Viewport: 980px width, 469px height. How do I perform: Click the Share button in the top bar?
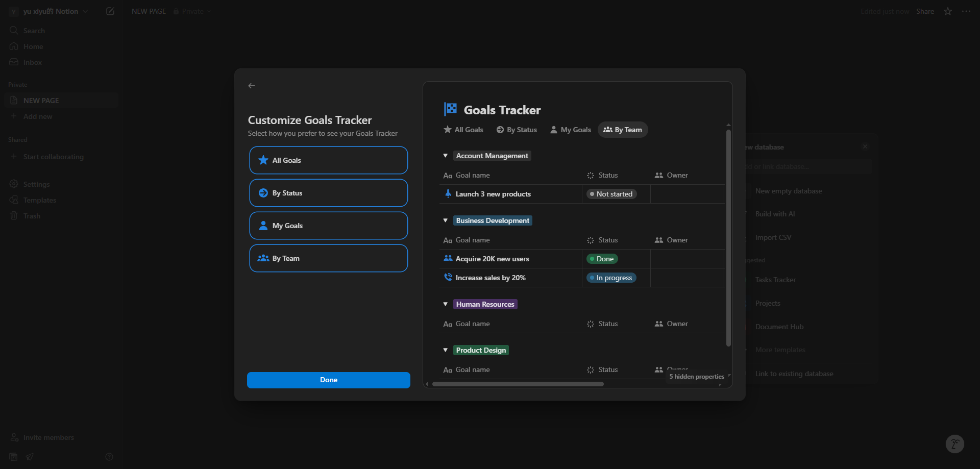(925, 11)
